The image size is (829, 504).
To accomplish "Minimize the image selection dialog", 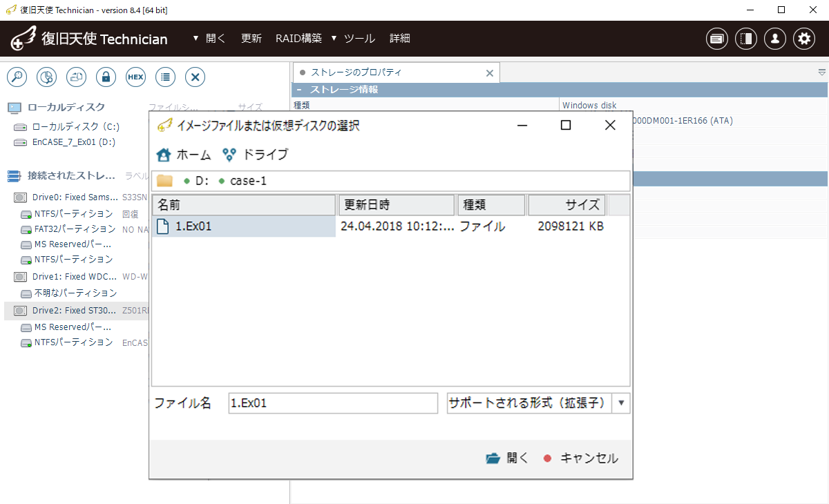I will pos(523,125).
